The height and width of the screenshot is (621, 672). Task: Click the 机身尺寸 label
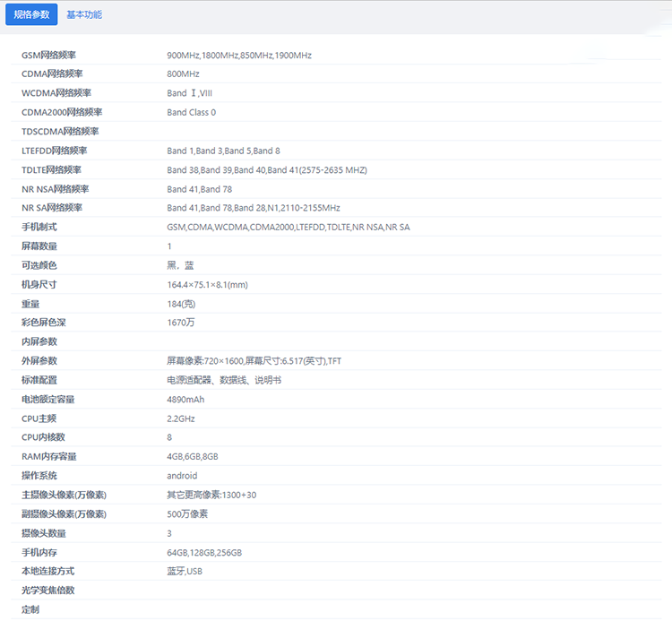point(39,285)
